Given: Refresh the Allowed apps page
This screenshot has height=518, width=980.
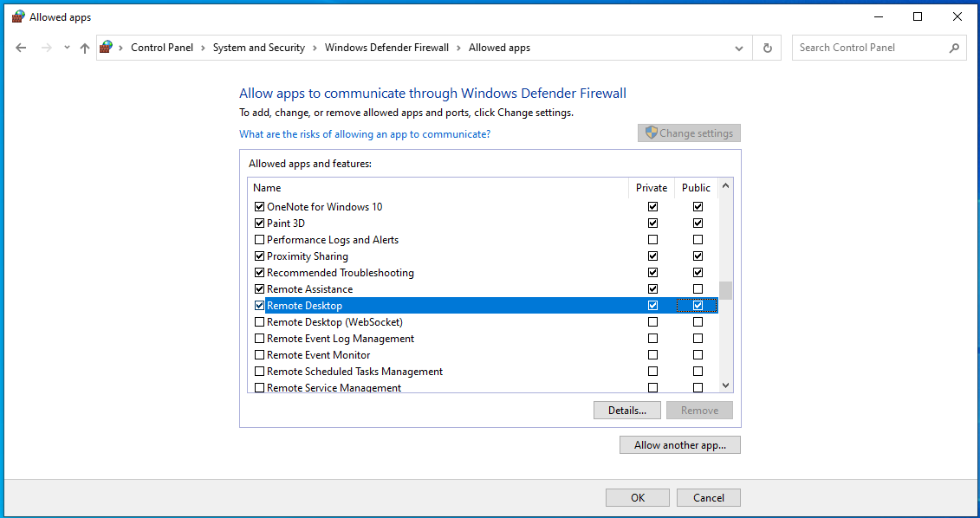Looking at the screenshot, I should click(768, 48).
